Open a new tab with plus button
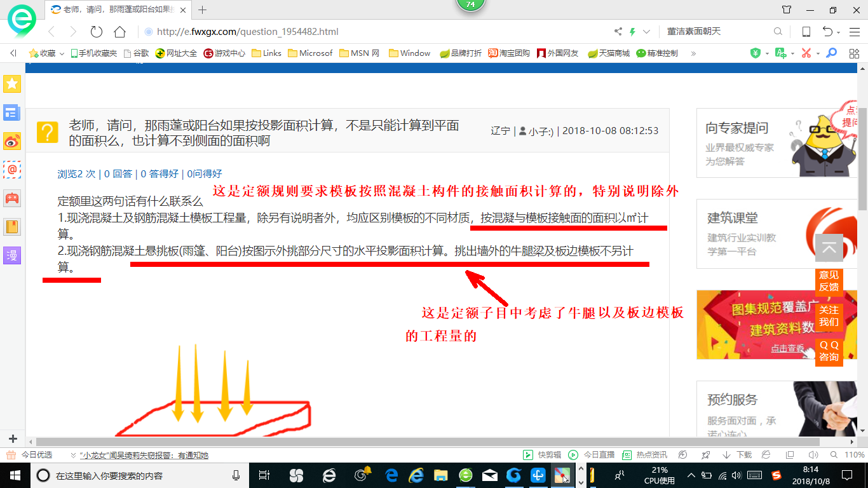868x488 pixels. 203,10
